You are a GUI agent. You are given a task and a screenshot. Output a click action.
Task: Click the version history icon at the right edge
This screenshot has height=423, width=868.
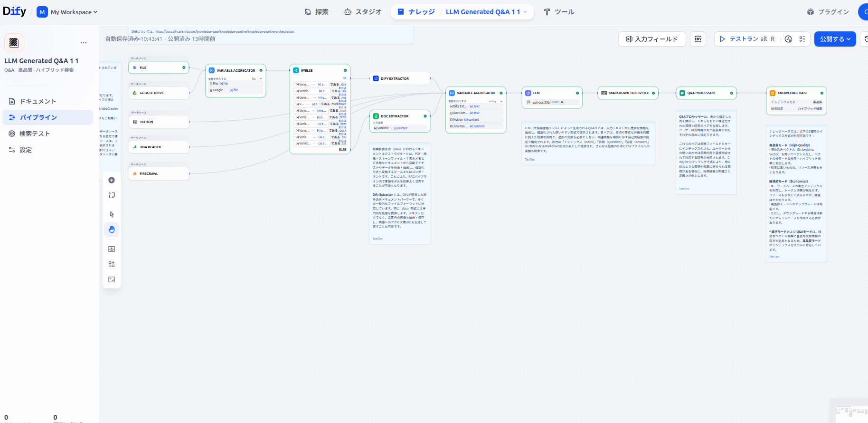[x=866, y=39]
